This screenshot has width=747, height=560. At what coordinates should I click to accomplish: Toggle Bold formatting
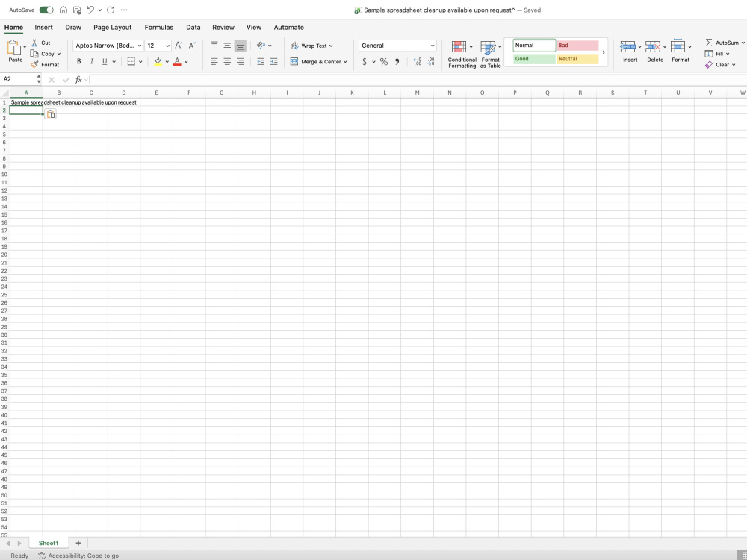click(x=78, y=61)
